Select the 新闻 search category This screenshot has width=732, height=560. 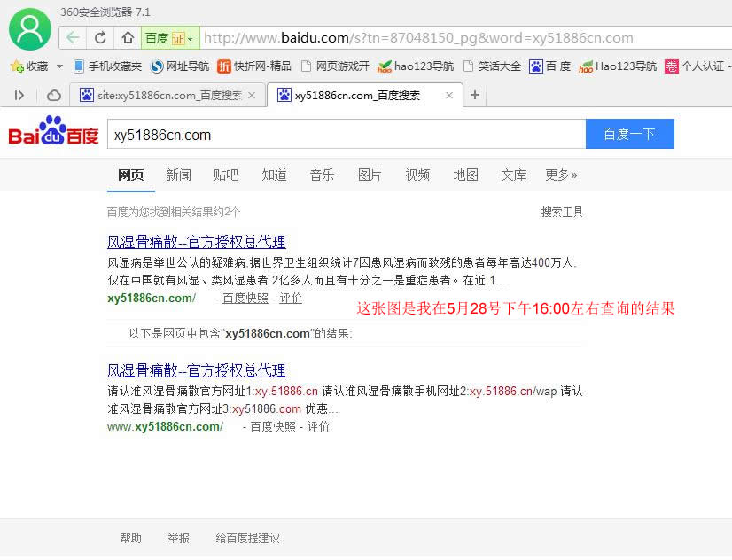coord(178,175)
